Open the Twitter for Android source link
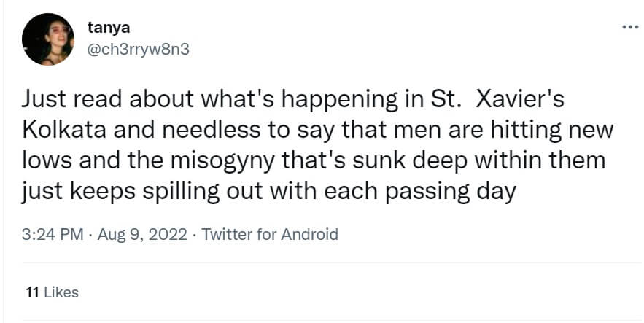This screenshot has height=323, width=644. click(x=270, y=234)
